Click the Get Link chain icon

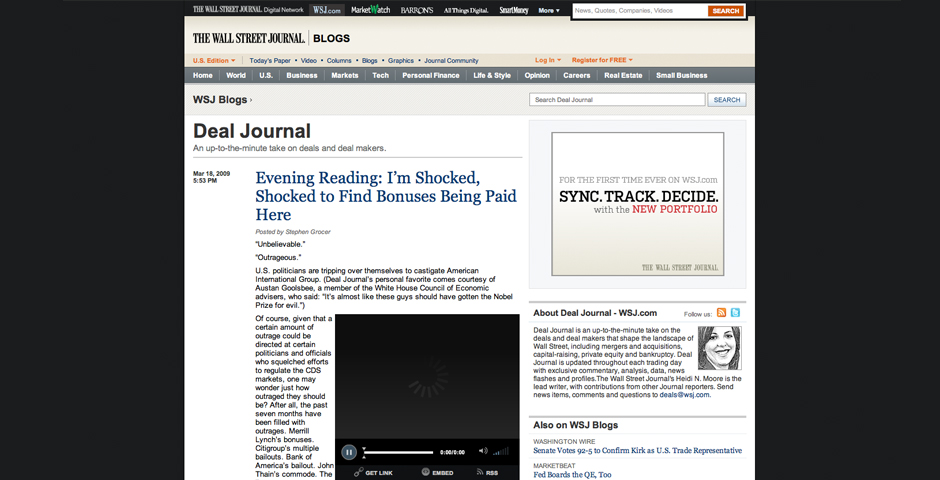click(358, 472)
